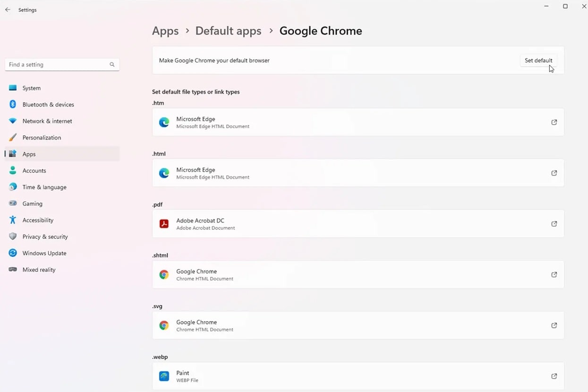
Task: Click the Bluetooth icon in sidebar
Action: tap(13, 105)
